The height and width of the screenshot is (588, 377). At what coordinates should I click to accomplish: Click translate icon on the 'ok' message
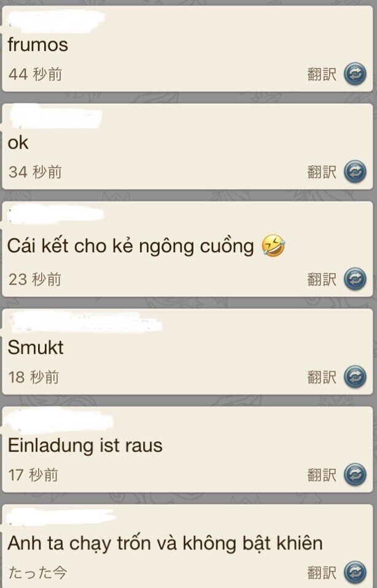[355, 172]
